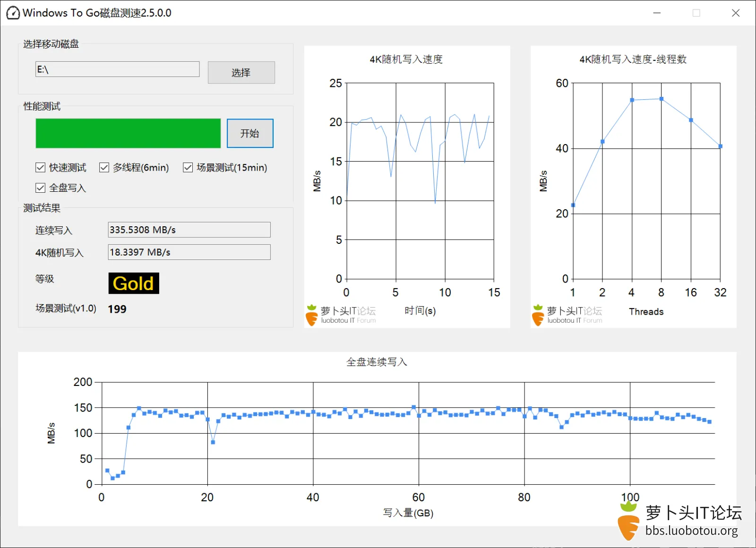Click the 32-thread data point on threads chart
The height and width of the screenshot is (548, 756).
pos(720,146)
